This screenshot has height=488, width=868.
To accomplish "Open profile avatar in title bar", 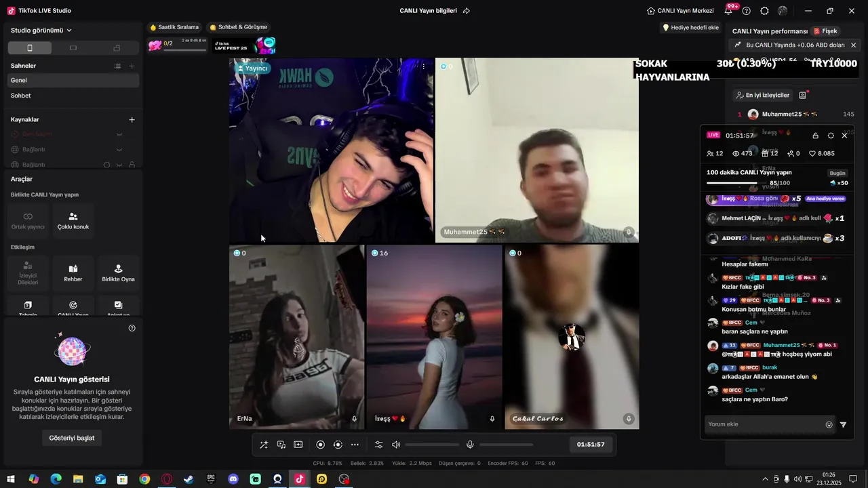I will tap(783, 11).
